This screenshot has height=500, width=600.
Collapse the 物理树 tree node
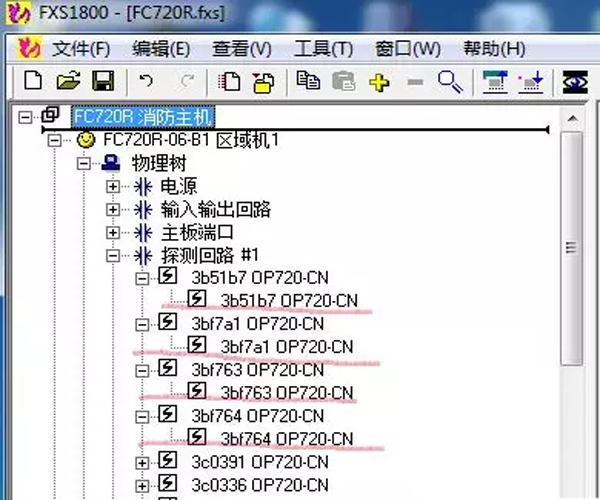click(85, 163)
